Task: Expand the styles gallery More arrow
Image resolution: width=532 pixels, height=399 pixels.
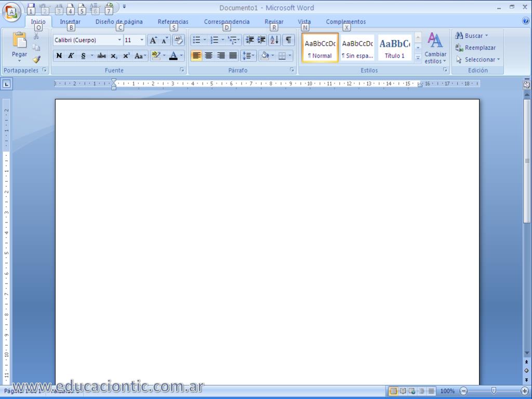Action: (418, 58)
